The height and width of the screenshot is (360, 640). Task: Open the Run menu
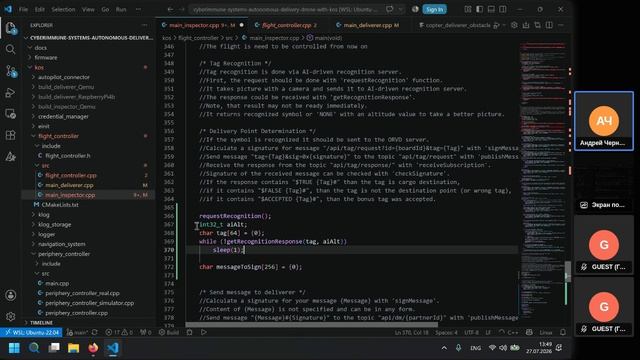pos(121,9)
